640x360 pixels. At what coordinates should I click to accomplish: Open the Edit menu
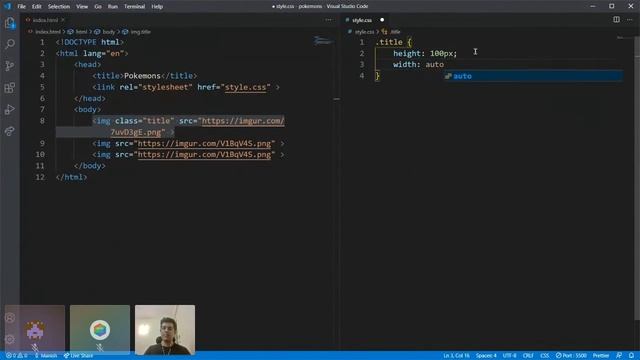coord(37,7)
